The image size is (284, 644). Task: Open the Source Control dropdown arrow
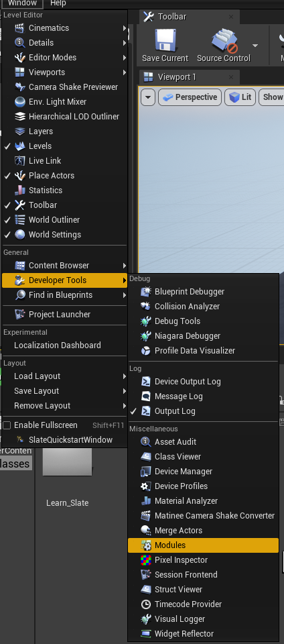(x=255, y=46)
